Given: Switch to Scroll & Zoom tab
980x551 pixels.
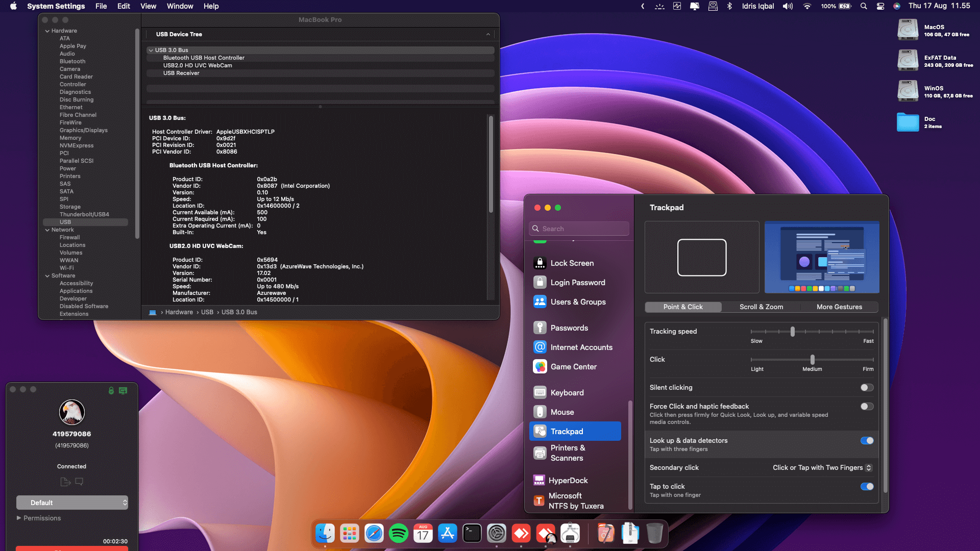Looking at the screenshot, I should pyautogui.click(x=761, y=307).
